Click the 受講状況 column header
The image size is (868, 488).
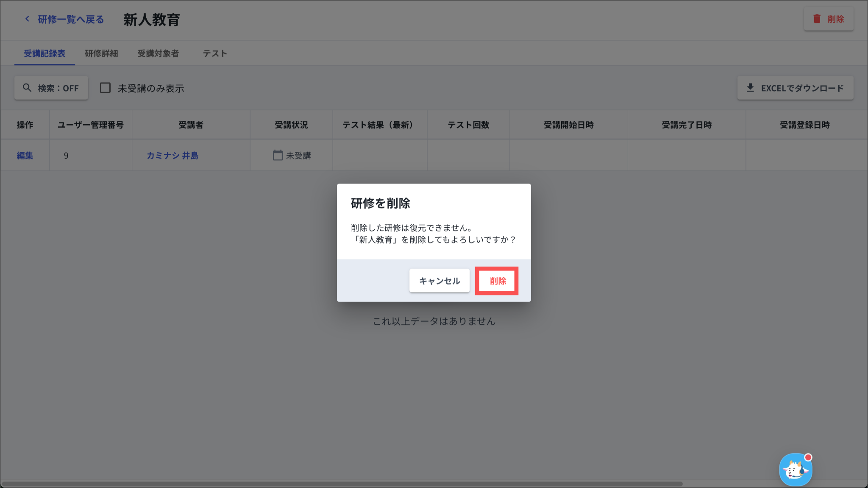coord(291,125)
